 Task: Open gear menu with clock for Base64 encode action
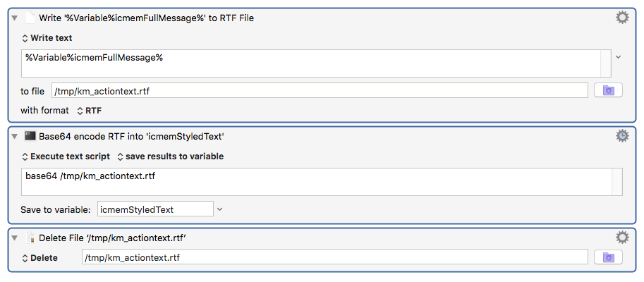tap(622, 136)
